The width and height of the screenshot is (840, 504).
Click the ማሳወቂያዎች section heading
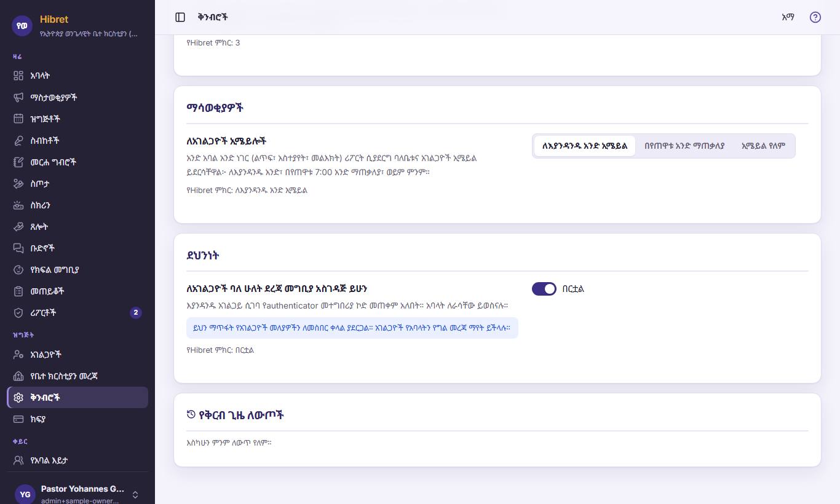[x=215, y=108]
